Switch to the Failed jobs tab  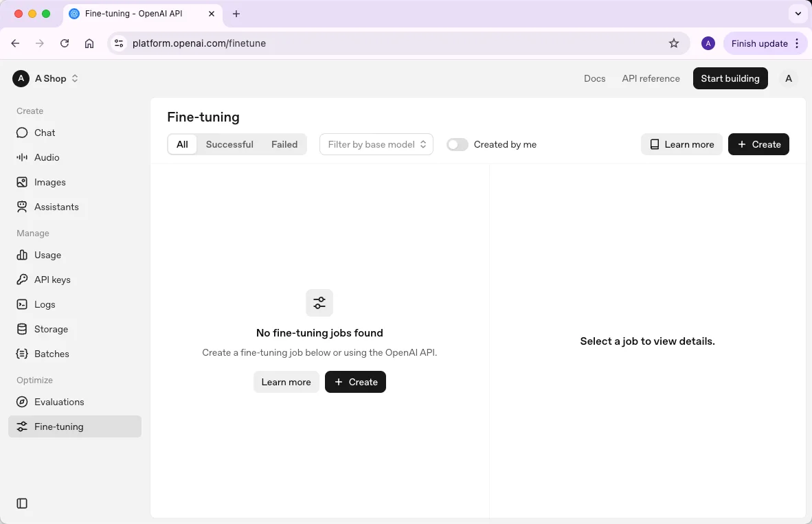tap(284, 144)
